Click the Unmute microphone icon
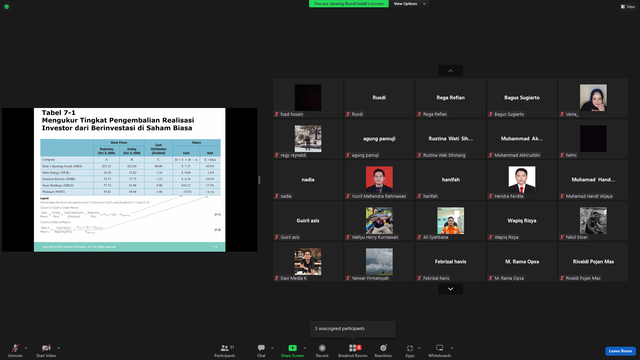Viewport: 640px width, 360px height. coord(15,348)
